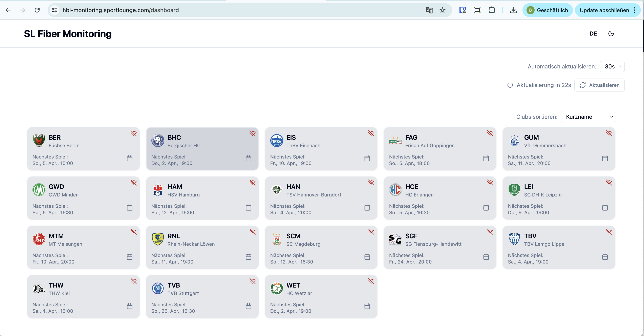Toggle dark mode with moon icon
This screenshot has height=336, width=644.
(611, 34)
